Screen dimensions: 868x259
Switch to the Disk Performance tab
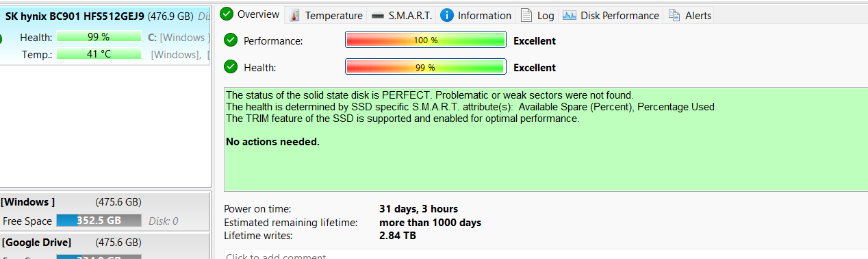point(611,15)
